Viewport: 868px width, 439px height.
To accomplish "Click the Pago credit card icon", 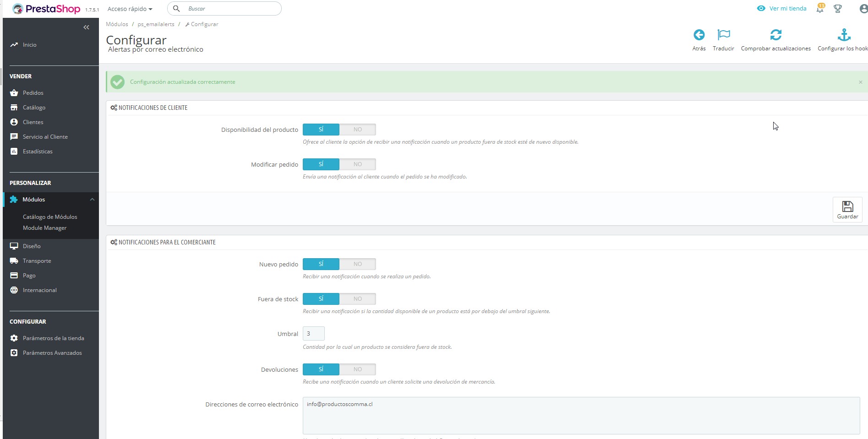I will pyautogui.click(x=14, y=275).
